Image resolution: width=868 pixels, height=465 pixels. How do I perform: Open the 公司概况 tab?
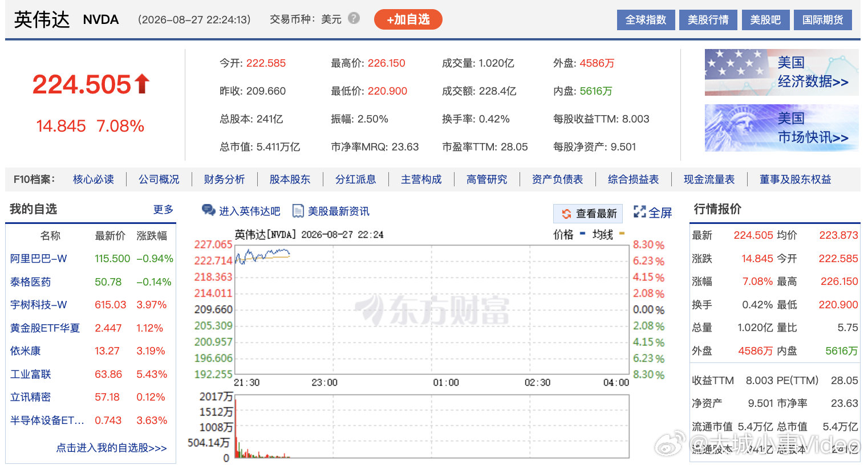159,180
